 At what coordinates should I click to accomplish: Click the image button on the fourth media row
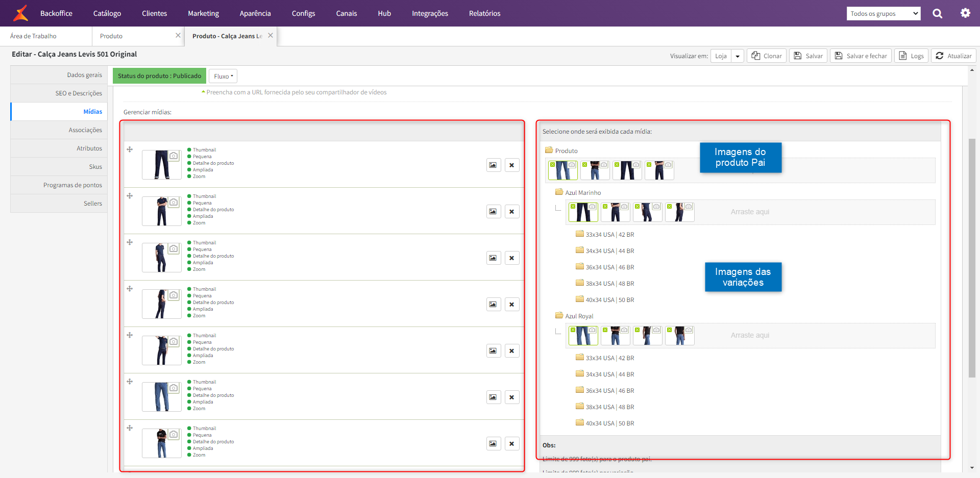coord(493,305)
